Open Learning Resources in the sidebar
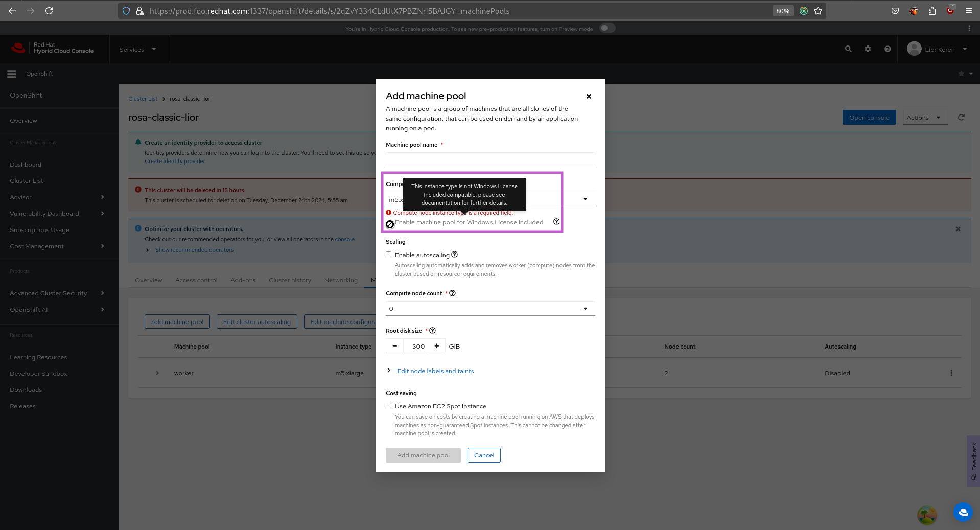The image size is (980, 530). 38,357
